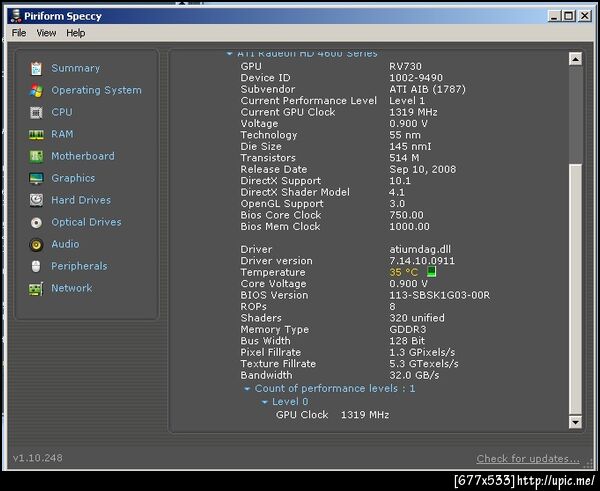Click the Level 0 GPU Clock 1319 MHz row
The height and width of the screenshot is (491, 600).
click(333, 415)
